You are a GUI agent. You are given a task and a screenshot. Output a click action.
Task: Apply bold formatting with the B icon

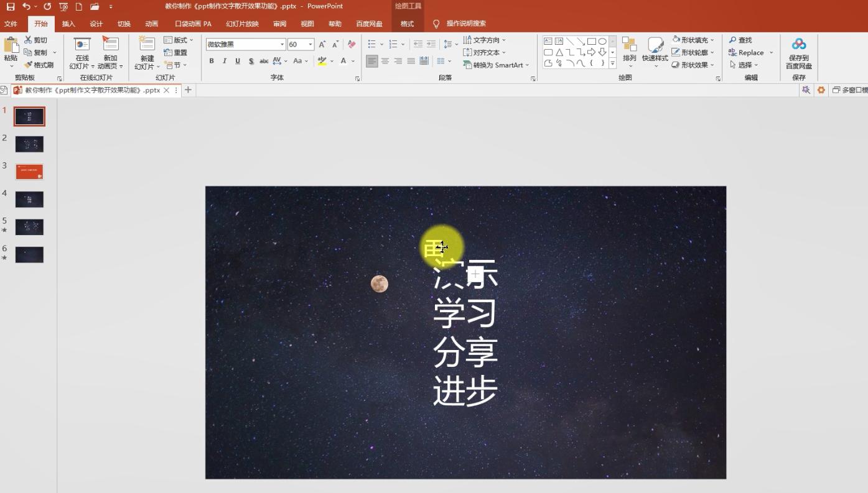(211, 61)
